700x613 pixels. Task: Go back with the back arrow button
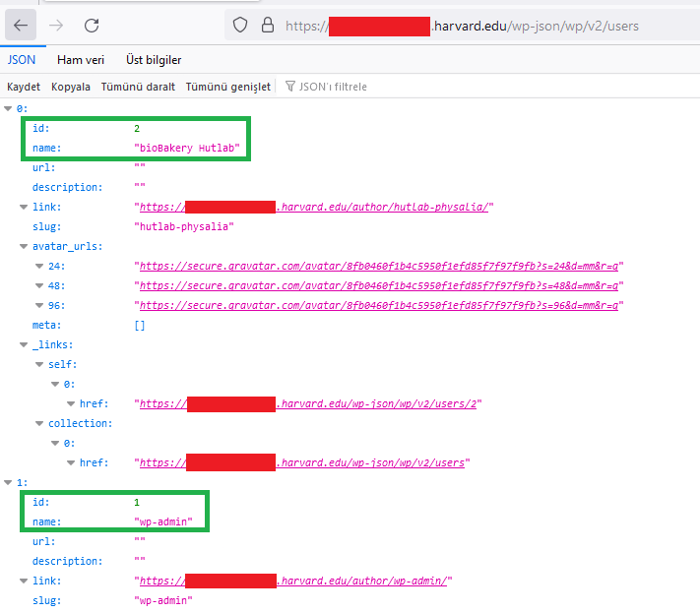21,26
